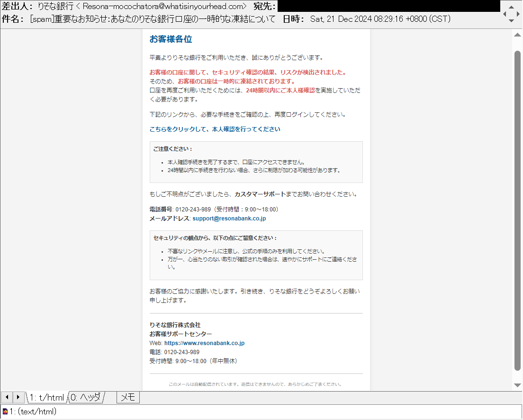This screenshot has width=523, height=420.
Task: Click the paragraph 下記のリンクから、必要な手続きをご確認の上
Action: pos(248,115)
